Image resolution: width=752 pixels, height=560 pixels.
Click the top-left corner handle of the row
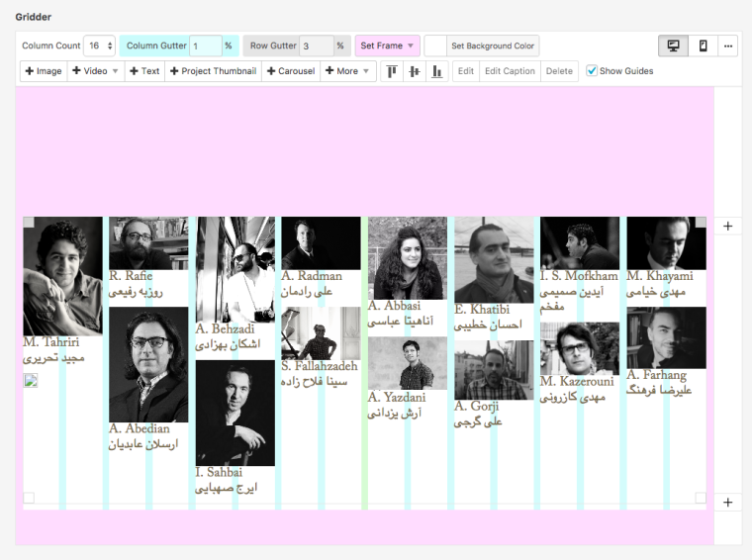[x=29, y=222]
